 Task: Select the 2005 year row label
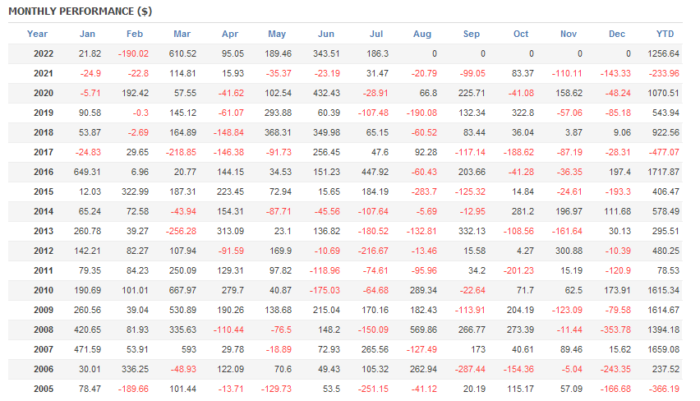pyautogui.click(x=43, y=388)
